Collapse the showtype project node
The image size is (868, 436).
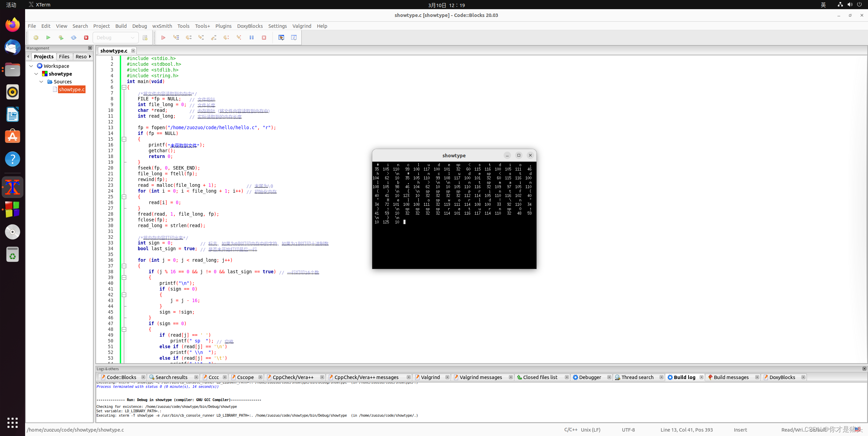36,74
